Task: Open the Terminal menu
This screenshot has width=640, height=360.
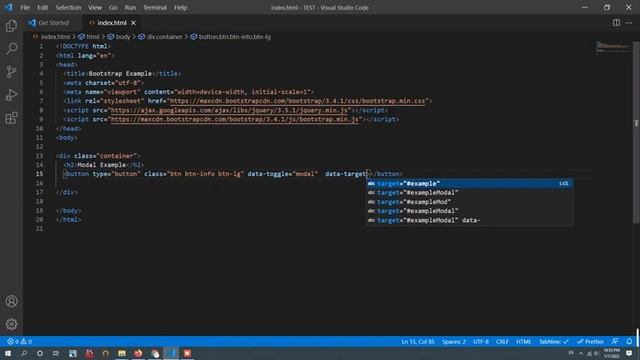Action: coord(155,7)
